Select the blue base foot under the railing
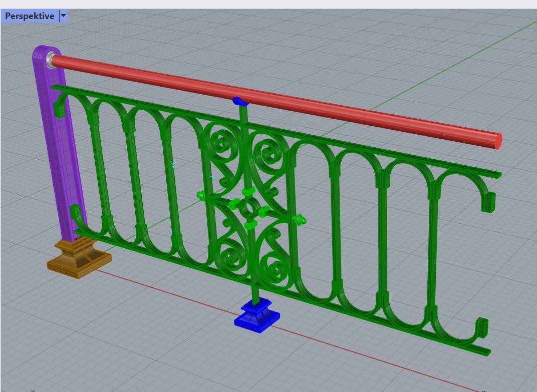Image resolution: width=537 pixels, height=392 pixels. coord(257,316)
